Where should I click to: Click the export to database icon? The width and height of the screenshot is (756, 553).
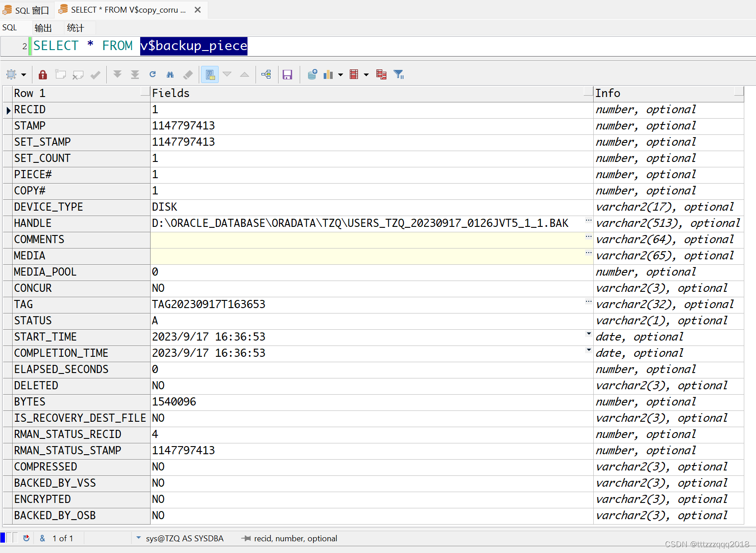(x=312, y=74)
